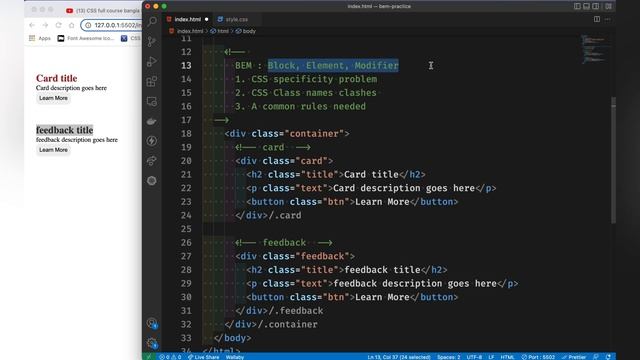Open the Extensions view
The height and width of the screenshot is (360, 640).
click(x=152, y=81)
